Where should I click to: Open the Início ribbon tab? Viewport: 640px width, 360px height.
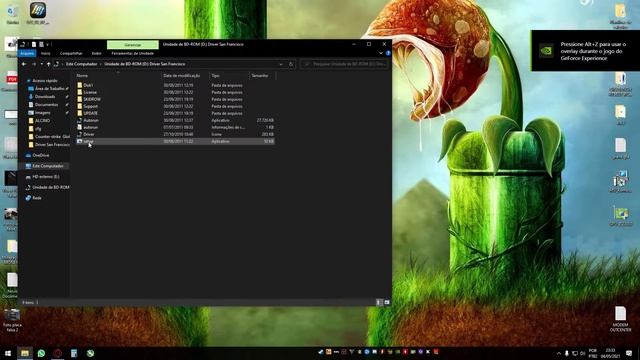coord(46,53)
